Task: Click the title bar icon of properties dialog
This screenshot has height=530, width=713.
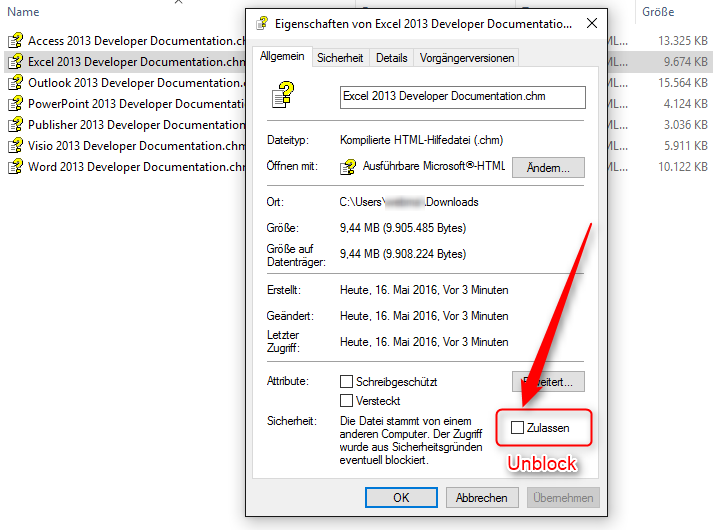Action: tap(262, 23)
